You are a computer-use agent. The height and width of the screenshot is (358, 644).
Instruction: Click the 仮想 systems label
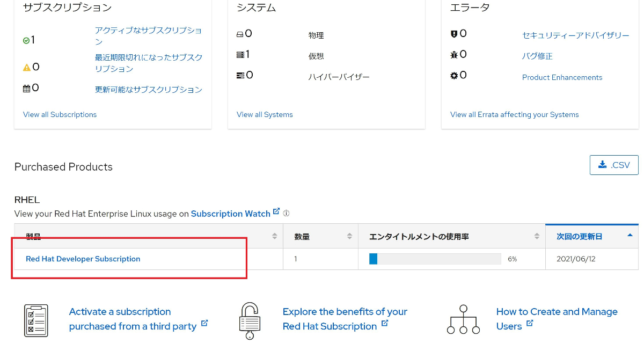tap(316, 56)
